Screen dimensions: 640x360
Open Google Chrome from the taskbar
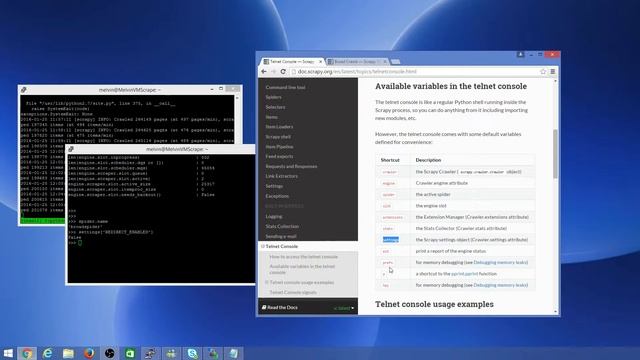coord(27,353)
